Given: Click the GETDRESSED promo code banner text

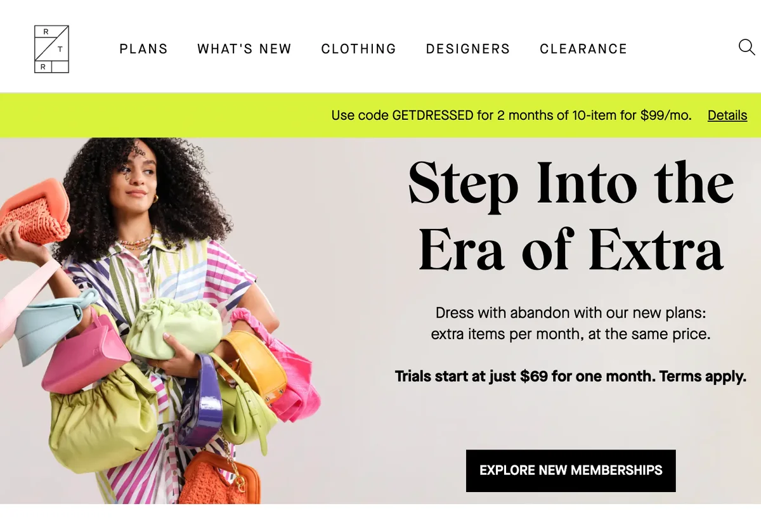Looking at the screenshot, I should pyautogui.click(x=511, y=115).
